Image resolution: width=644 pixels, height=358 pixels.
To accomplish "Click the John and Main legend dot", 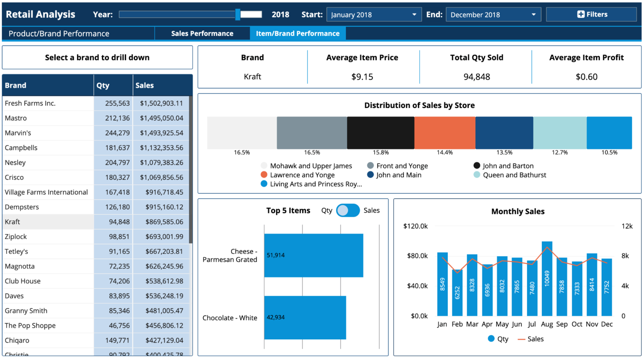I will click(370, 175).
